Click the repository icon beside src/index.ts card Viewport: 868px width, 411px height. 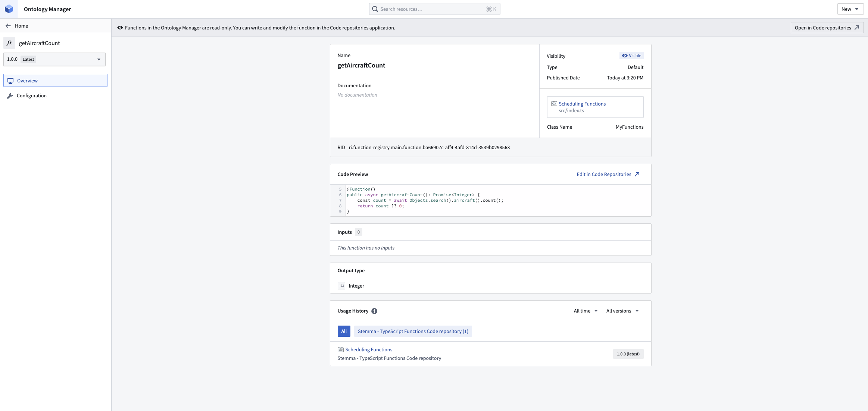[x=554, y=103]
